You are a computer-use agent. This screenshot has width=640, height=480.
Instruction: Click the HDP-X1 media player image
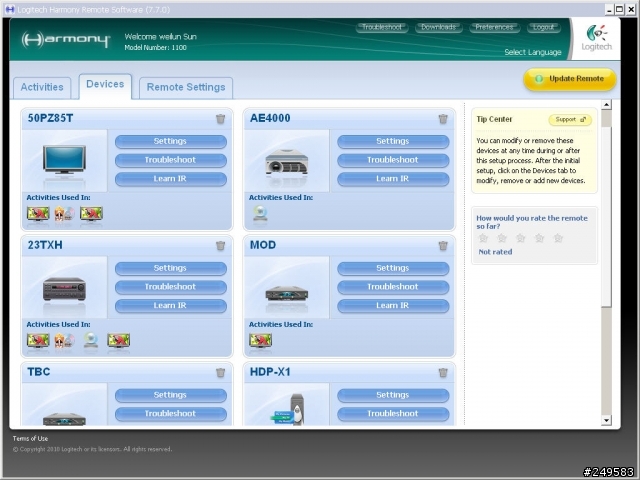pos(288,409)
